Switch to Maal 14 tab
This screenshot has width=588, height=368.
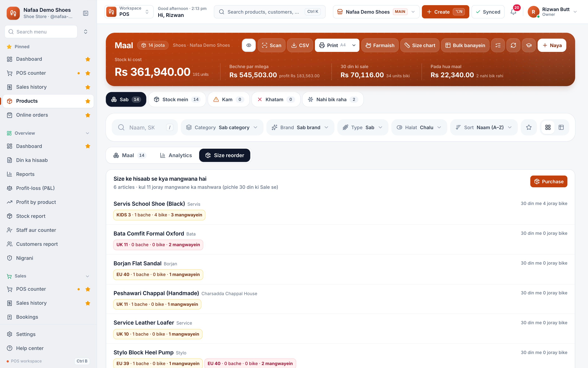click(130, 155)
